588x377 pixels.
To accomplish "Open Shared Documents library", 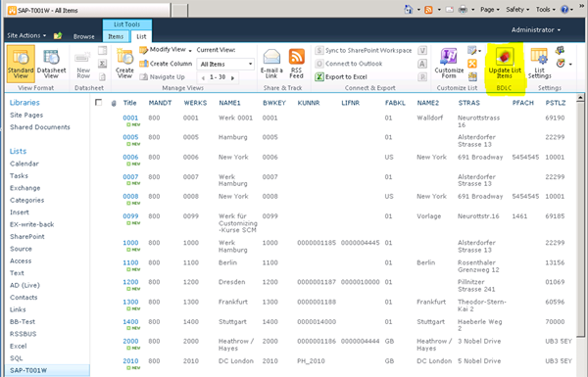I will tap(40, 127).
